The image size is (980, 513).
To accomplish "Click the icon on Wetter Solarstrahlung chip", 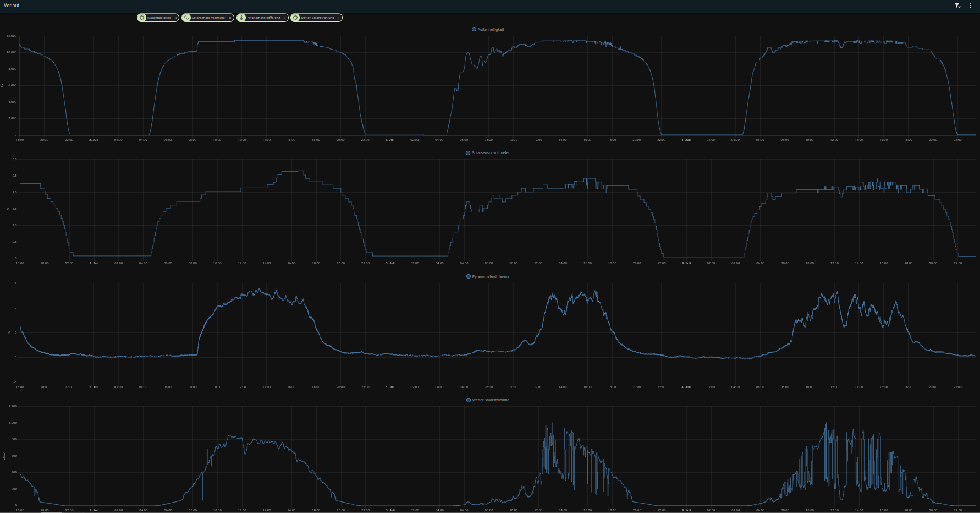I will click(295, 18).
